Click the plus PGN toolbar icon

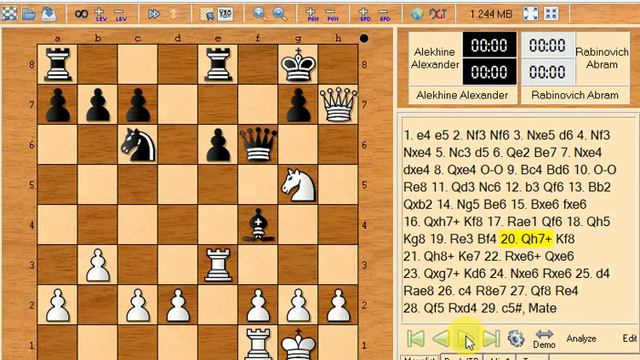pos(313,14)
